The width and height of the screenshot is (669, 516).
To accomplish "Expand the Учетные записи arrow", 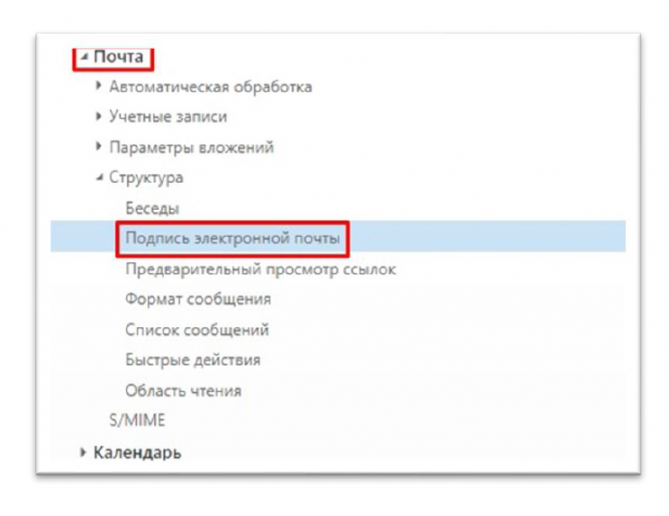I will click(99, 117).
